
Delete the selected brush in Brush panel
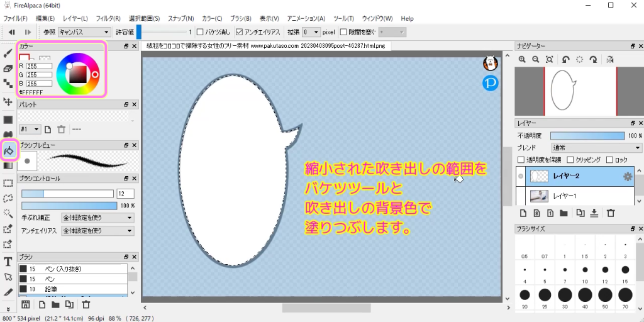click(x=86, y=304)
